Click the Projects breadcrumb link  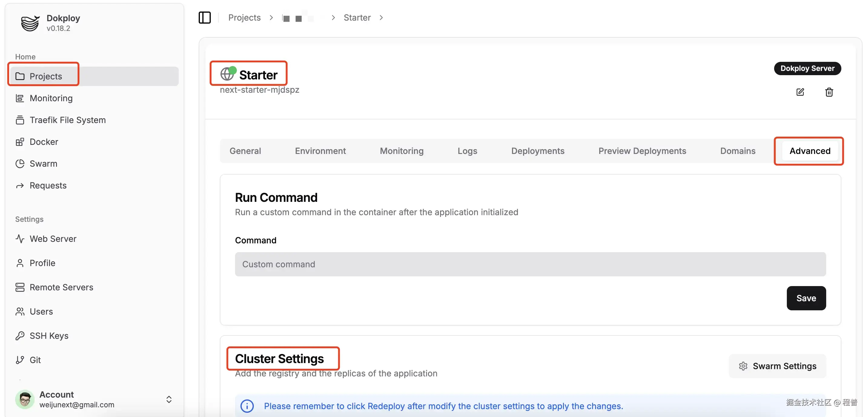244,18
